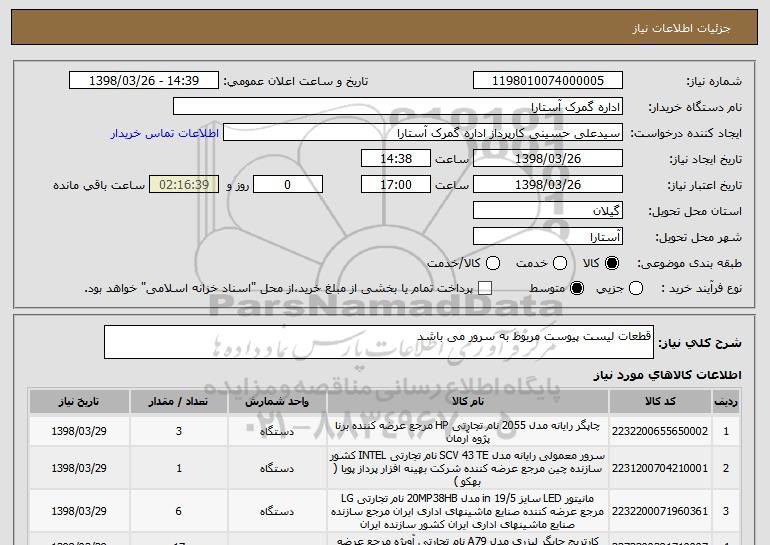This screenshot has width=770, height=545.
Task: Click unit دستگاه in the monitor row
Action: coord(277,512)
